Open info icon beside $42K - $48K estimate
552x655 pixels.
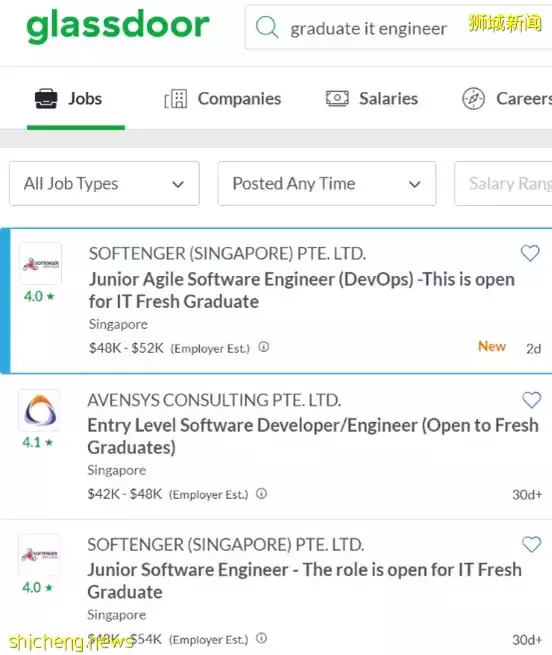point(262,494)
